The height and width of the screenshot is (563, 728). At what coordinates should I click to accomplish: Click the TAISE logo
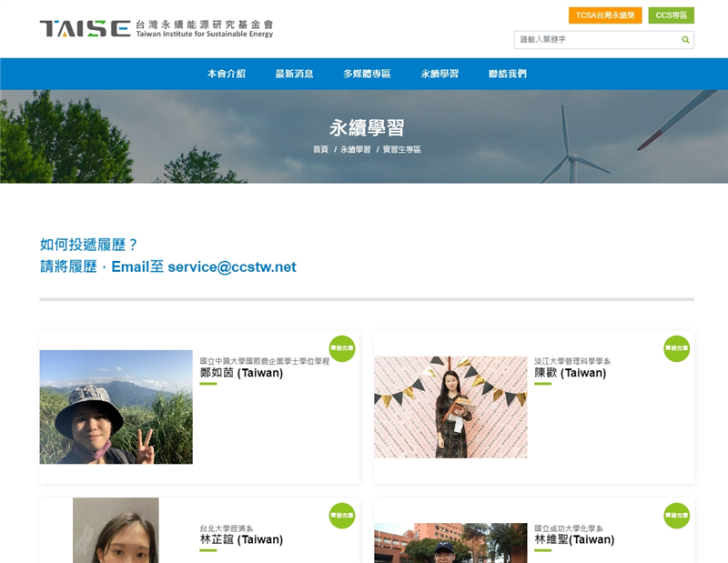click(x=157, y=28)
